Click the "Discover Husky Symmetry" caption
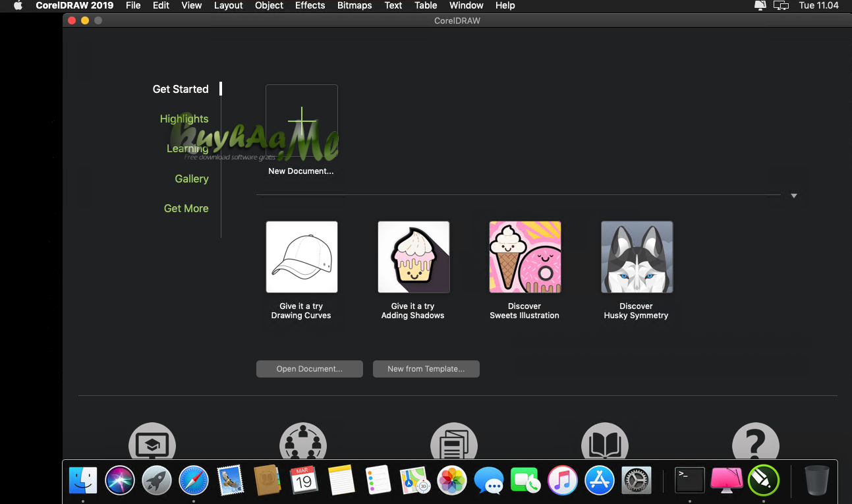 pos(637,311)
